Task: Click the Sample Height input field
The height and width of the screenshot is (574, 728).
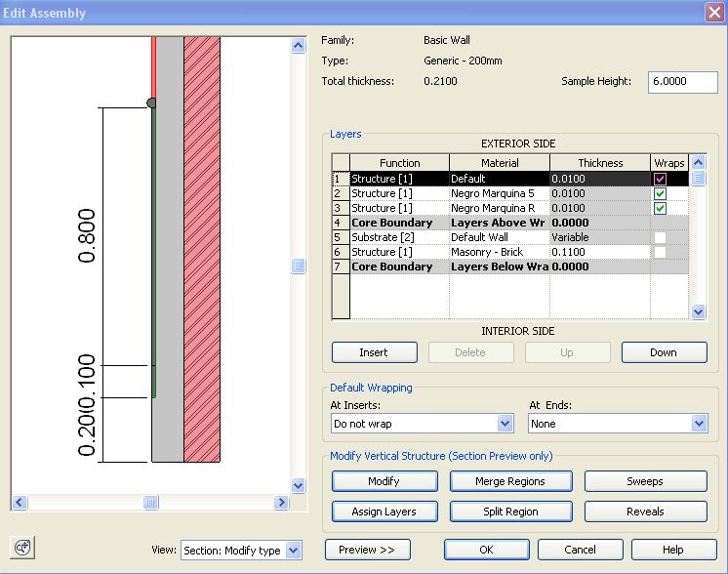Action: click(x=682, y=82)
